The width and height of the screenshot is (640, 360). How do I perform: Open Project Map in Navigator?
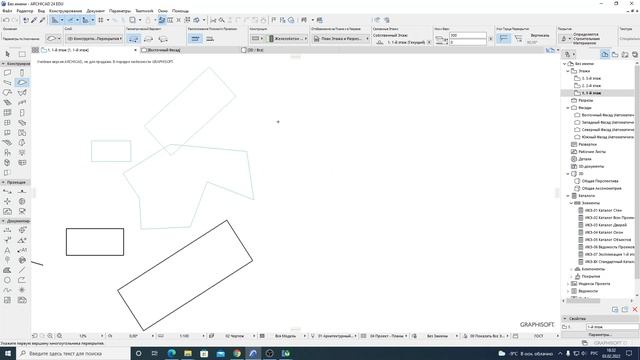coord(605,54)
